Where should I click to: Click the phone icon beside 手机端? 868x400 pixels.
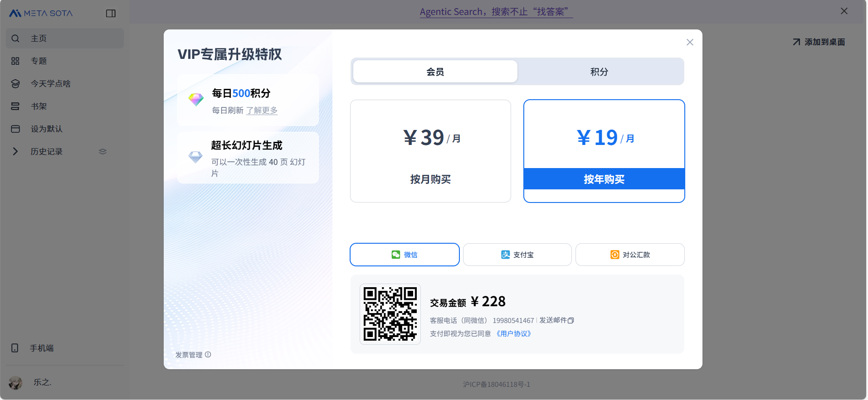(x=15, y=348)
